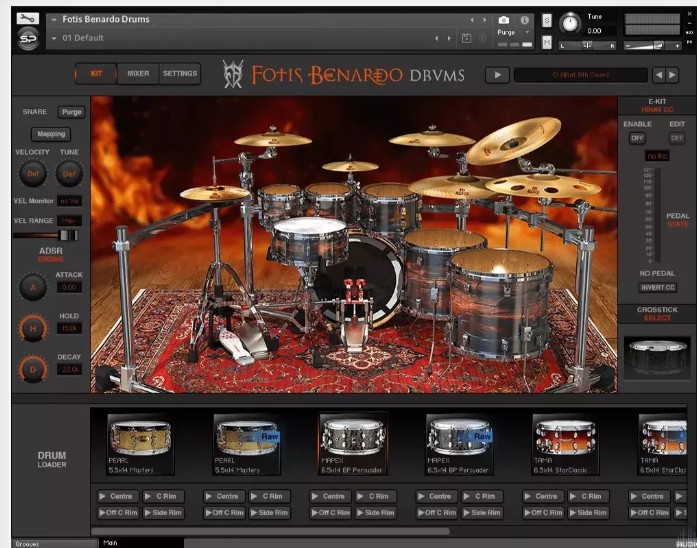Select the Grooves tab at bottom
Screen dimensions: 697x548
(54, 544)
